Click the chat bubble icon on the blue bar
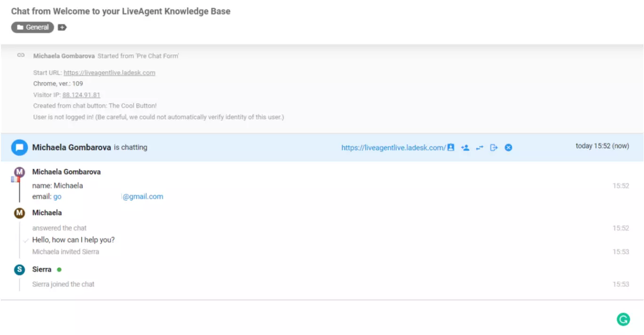Screen dimensions: 644x335 pos(18,147)
